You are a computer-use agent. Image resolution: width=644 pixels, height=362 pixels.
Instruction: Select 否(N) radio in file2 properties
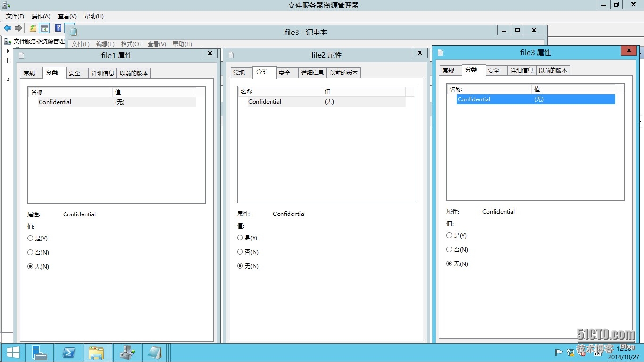coord(248,252)
